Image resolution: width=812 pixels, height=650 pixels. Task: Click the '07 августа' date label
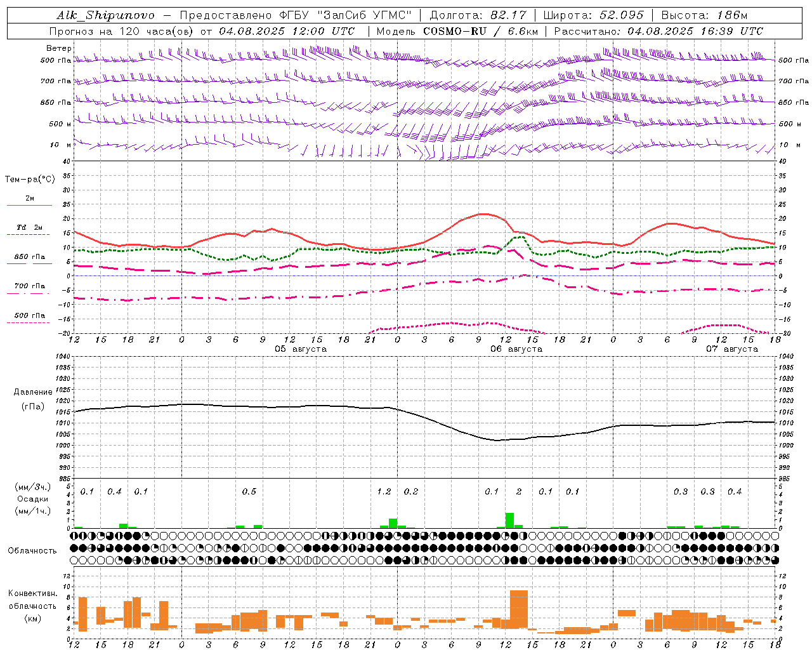(x=732, y=349)
